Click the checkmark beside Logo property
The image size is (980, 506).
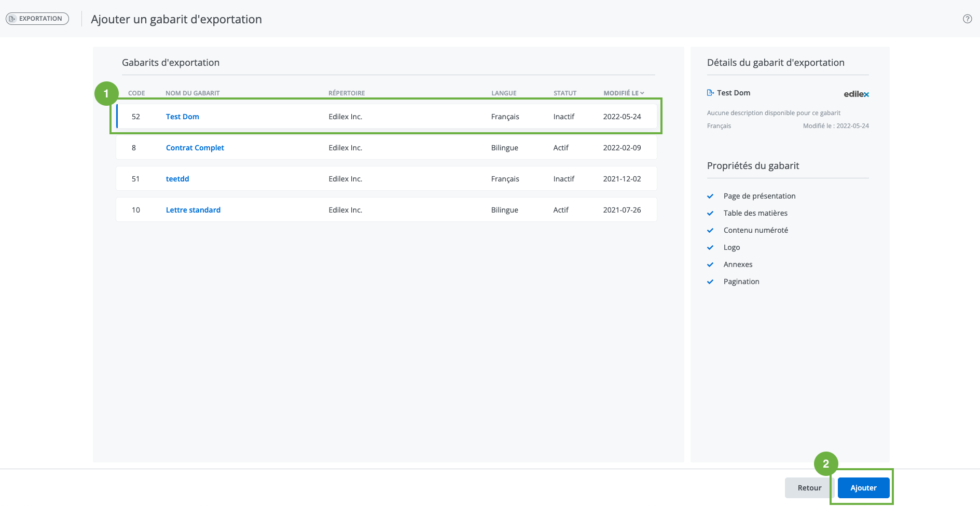[x=710, y=247]
